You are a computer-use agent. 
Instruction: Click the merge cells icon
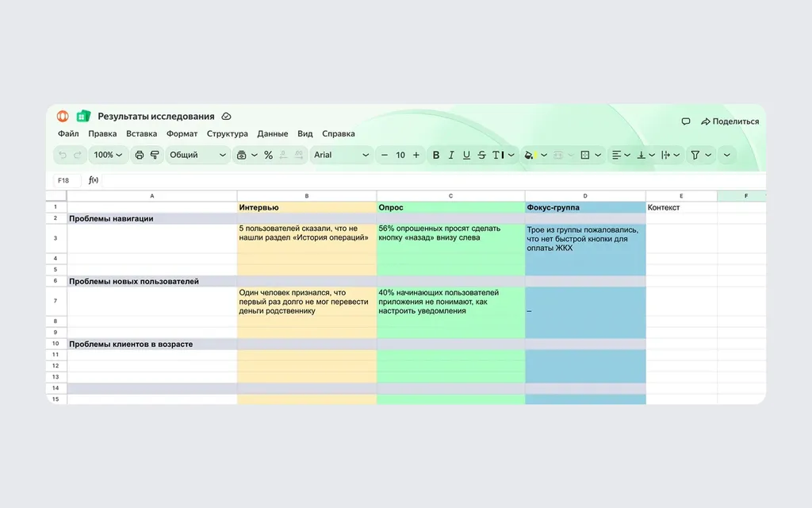tap(557, 155)
